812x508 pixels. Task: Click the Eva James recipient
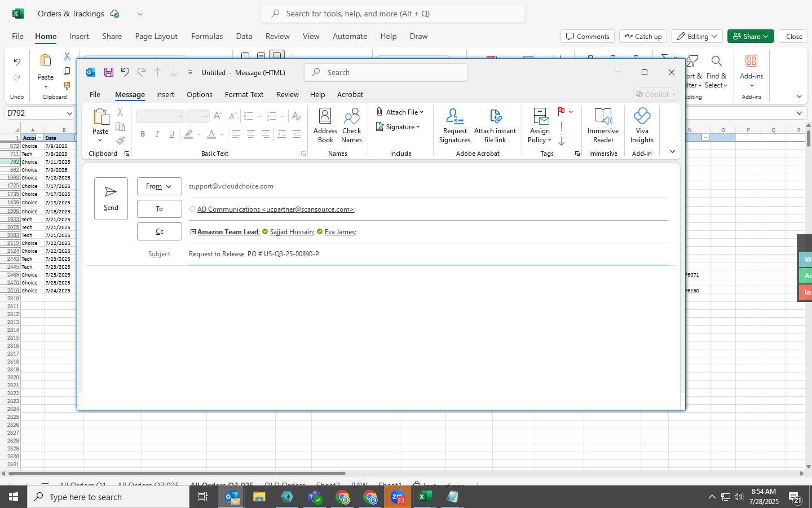pyautogui.click(x=339, y=232)
